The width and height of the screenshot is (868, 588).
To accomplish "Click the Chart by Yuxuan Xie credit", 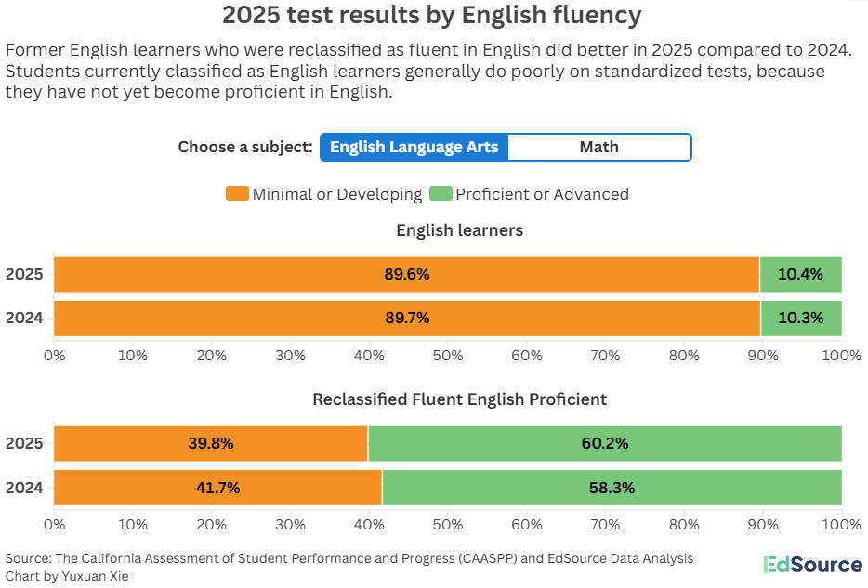I will coord(67,576).
